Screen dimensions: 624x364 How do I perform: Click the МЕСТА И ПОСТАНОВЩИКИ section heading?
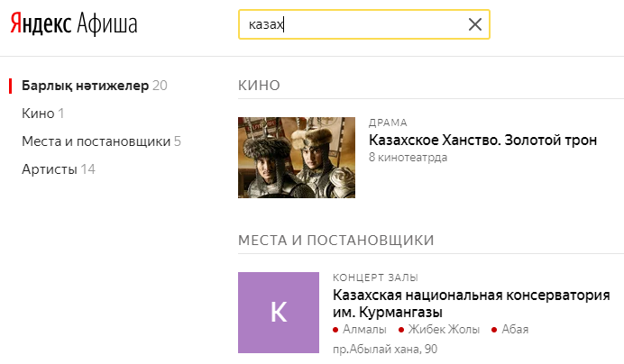coord(335,241)
